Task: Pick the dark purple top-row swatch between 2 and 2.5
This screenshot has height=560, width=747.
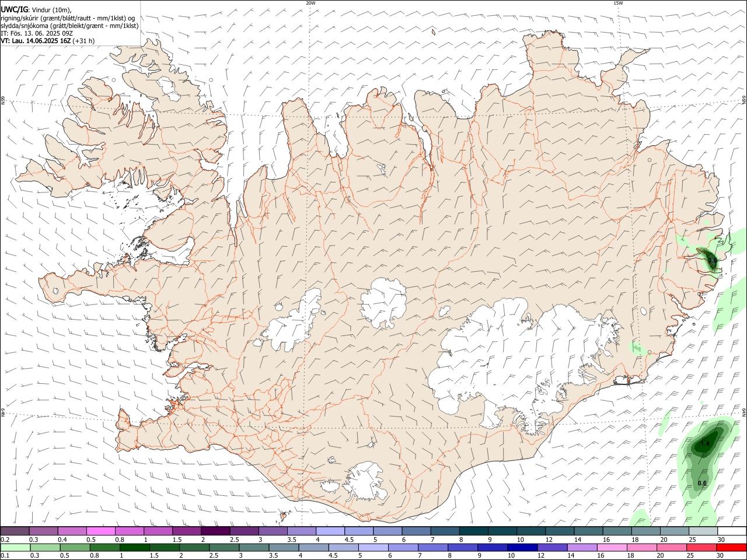Action: pos(215,531)
